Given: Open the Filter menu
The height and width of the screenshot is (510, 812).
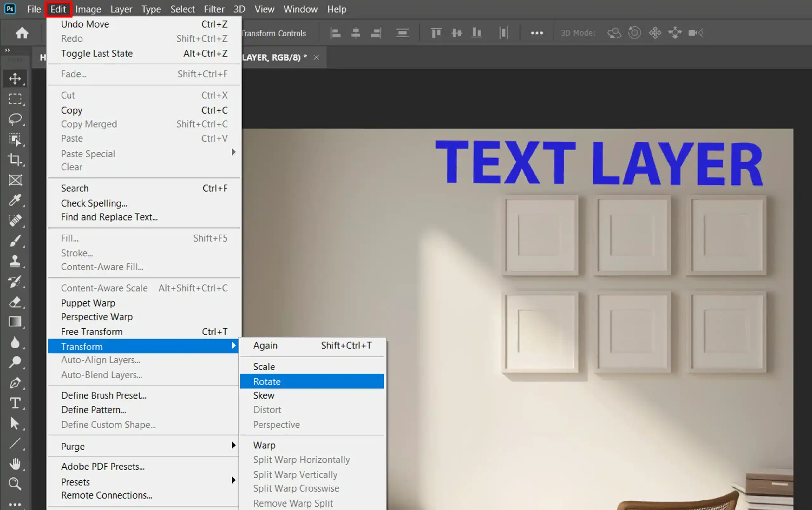Looking at the screenshot, I should tap(214, 9).
